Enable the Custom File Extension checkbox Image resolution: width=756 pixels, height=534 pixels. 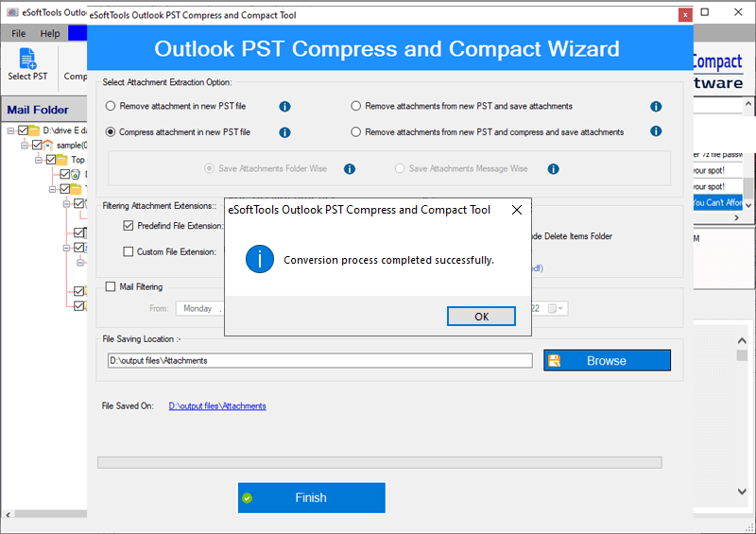pyautogui.click(x=129, y=252)
